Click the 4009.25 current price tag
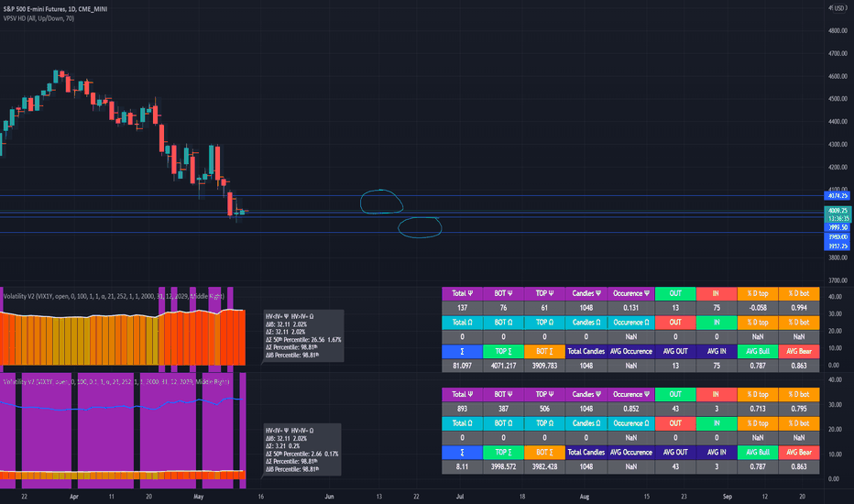Screen dimensions: 854x504 (838, 211)
